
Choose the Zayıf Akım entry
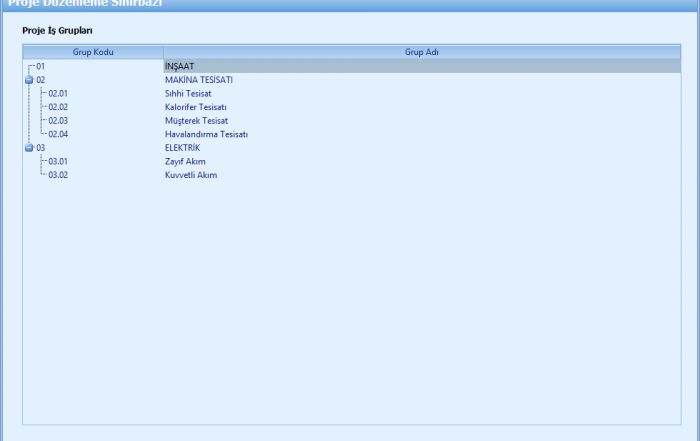(x=185, y=161)
